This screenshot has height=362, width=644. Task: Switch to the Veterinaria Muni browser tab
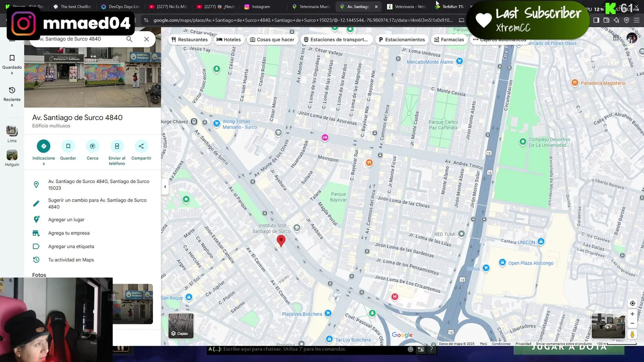pos(311,7)
